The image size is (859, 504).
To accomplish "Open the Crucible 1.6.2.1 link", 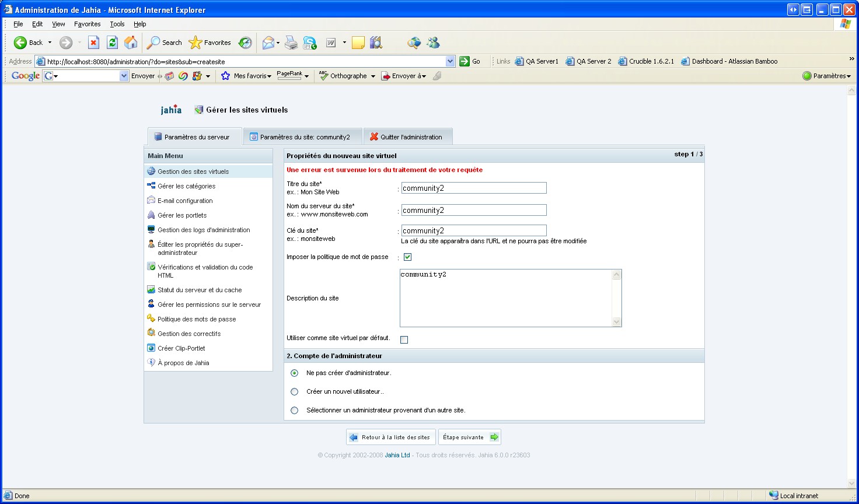I will pos(646,61).
